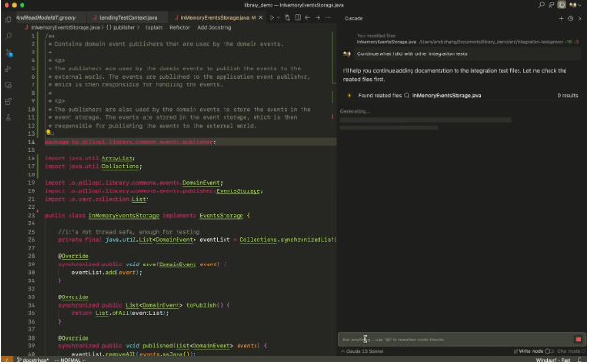Click the Explain code lens action
The width and height of the screenshot is (589, 364).
tap(154, 28)
